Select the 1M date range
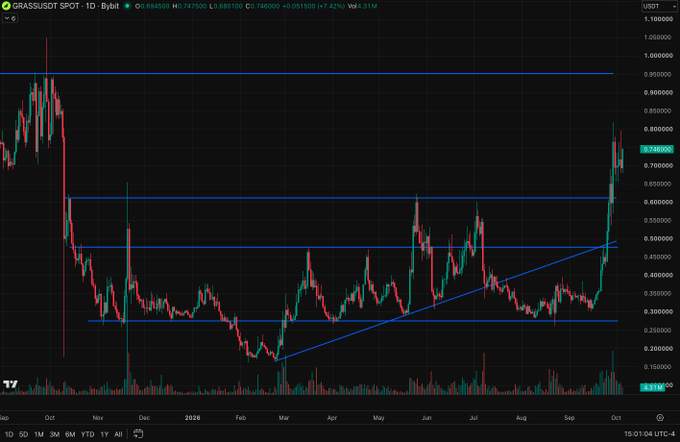 [39, 434]
